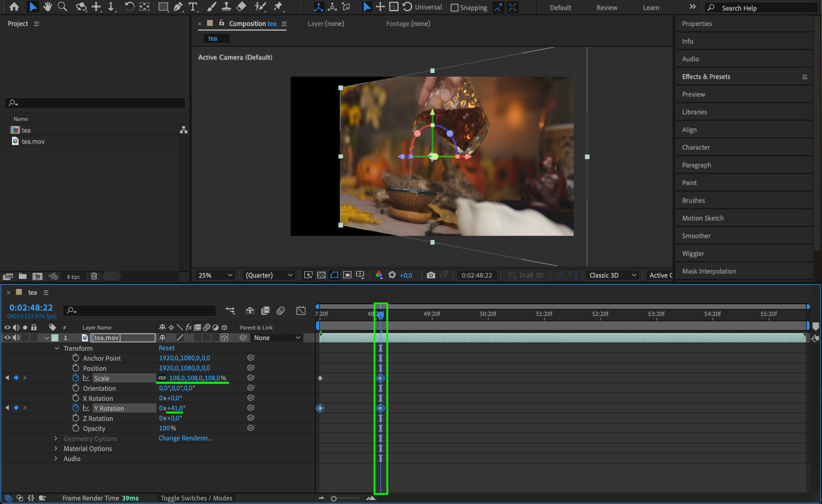Viewport: 822px width, 504px height.
Task: Switch to the Review workspace
Action: click(606, 8)
